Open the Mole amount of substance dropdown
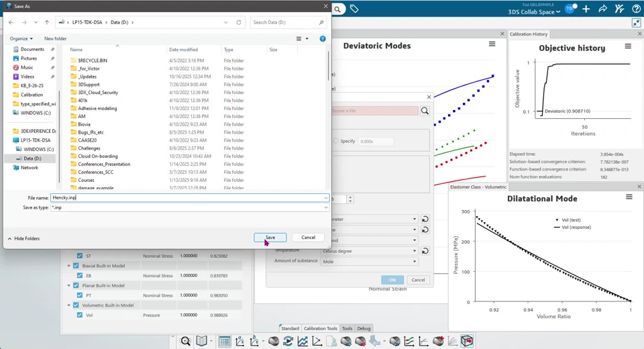Image resolution: width=644 pixels, height=349 pixels. 370,262
